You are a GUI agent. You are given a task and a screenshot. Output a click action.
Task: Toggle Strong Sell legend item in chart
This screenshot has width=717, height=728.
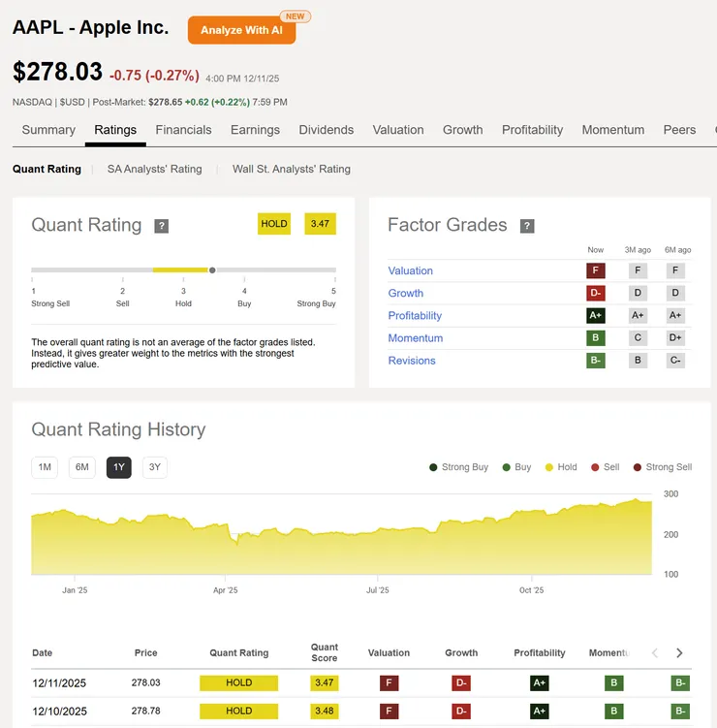[x=663, y=467]
